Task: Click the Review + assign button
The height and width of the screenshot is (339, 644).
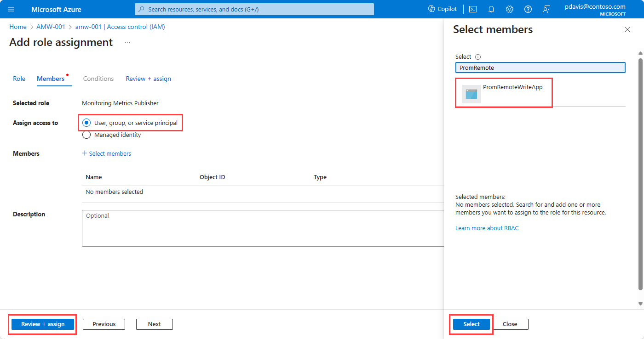Action: tap(43, 324)
